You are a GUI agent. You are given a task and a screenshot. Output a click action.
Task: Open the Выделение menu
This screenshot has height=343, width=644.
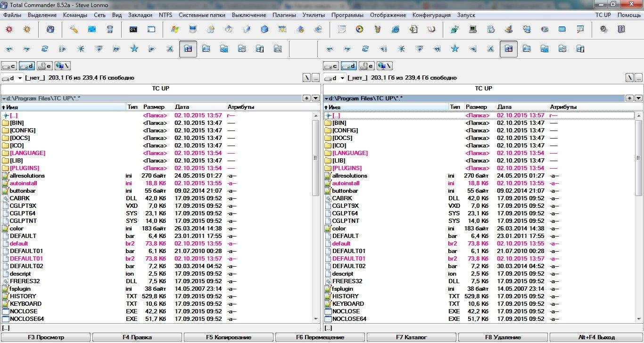(x=42, y=15)
